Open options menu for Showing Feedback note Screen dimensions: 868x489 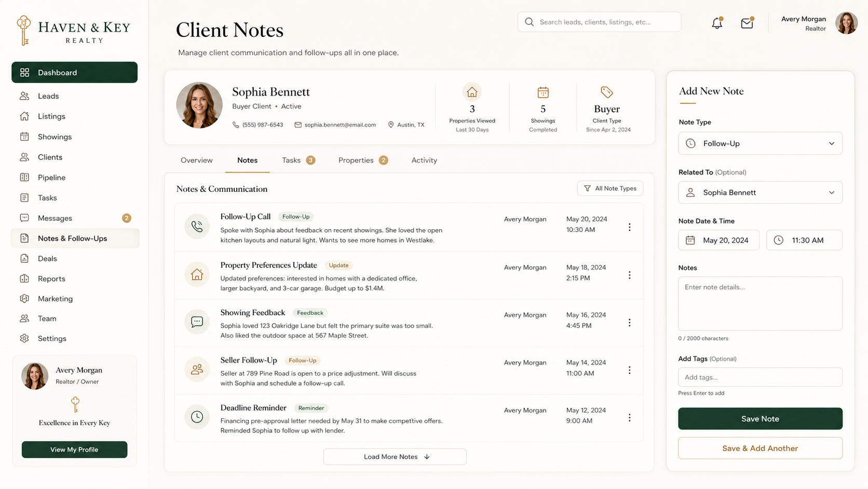[x=629, y=323]
